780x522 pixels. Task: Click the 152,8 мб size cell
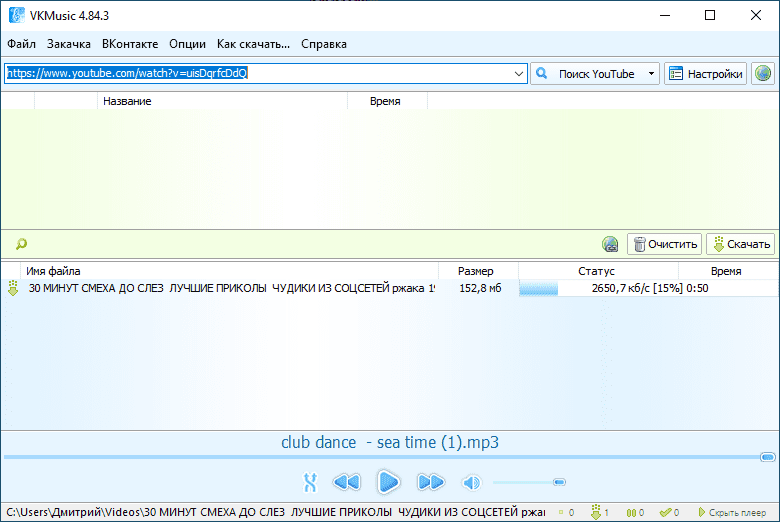pyautogui.click(x=480, y=288)
